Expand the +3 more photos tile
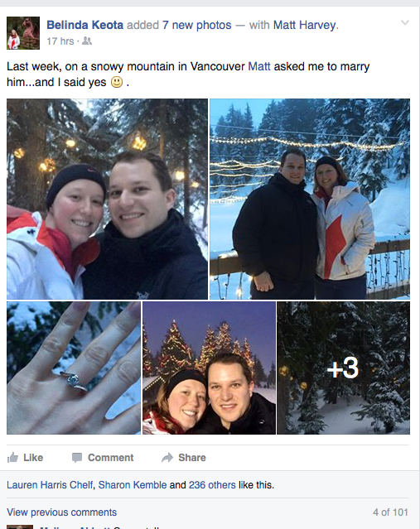 (x=343, y=368)
